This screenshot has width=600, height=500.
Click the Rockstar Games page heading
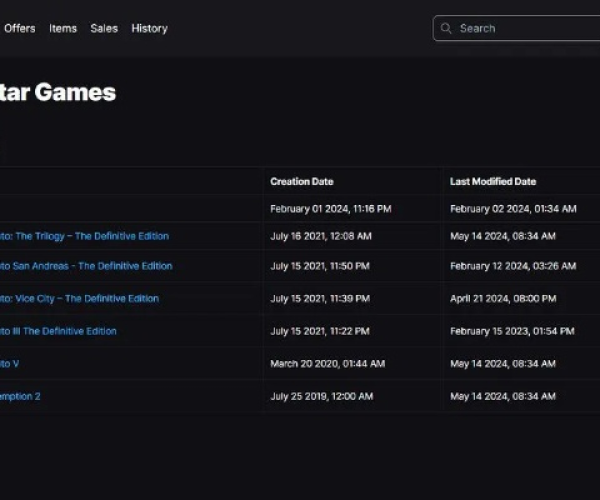(58, 93)
